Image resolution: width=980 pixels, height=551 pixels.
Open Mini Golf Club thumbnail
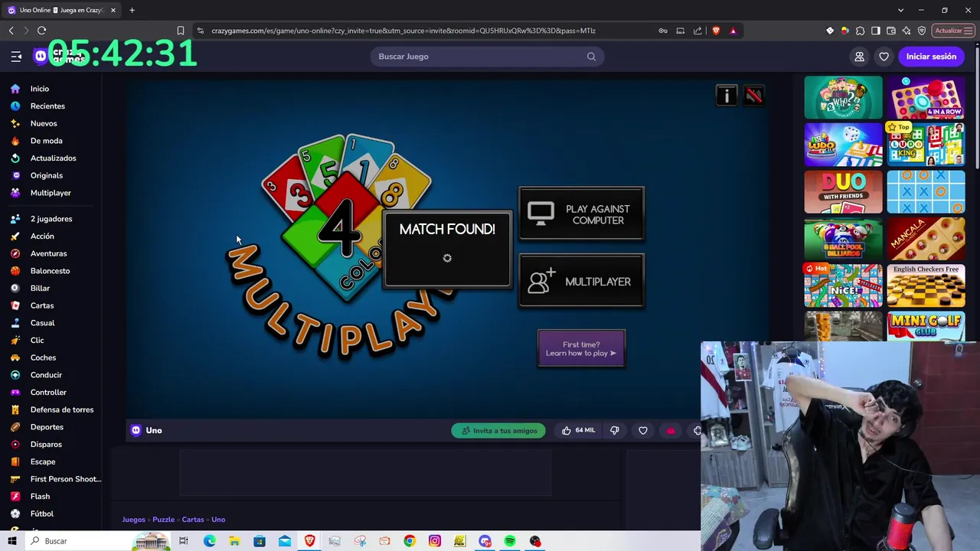click(926, 327)
